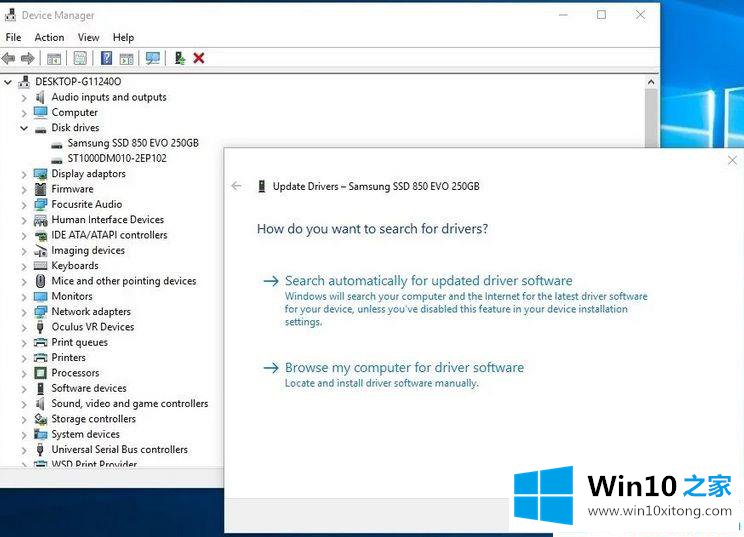Click the Back arrow toolbar icon
Viewport: 744px width, 537px height.
point(9,58)
